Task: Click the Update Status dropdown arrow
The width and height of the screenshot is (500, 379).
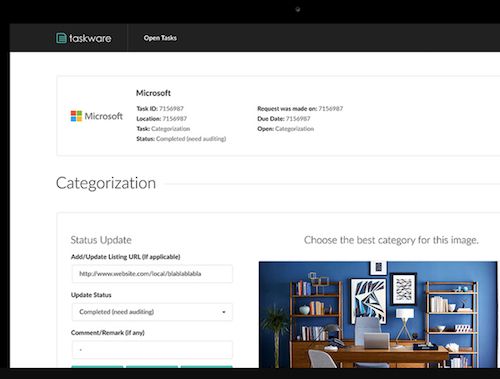Action: (x=224, y=312)
